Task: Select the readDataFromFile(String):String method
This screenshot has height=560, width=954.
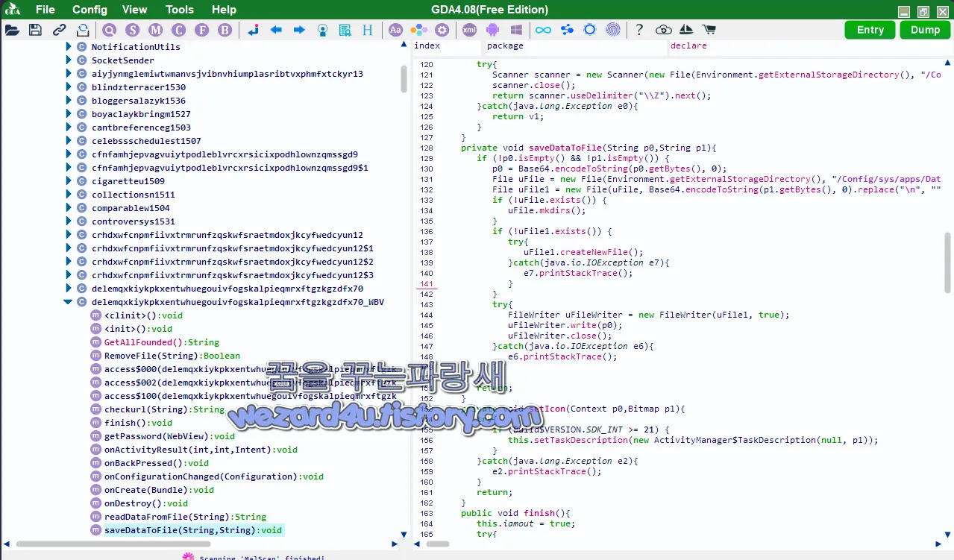Action: pos(185,517)
